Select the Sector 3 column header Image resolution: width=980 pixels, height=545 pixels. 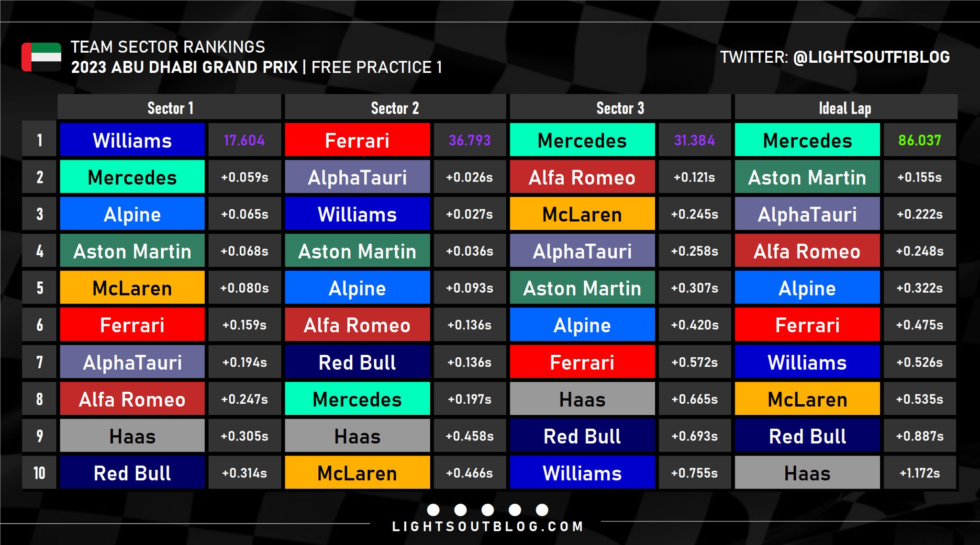tap(620, 108)
